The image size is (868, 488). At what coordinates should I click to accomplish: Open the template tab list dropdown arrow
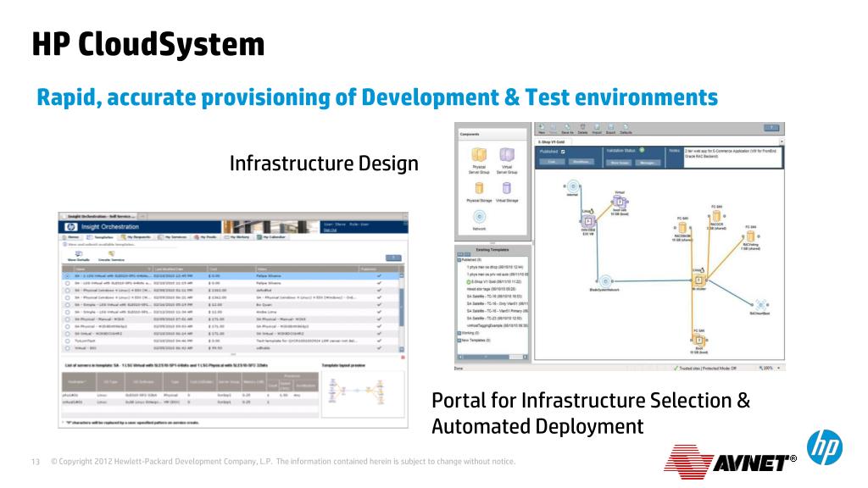tap(781, 142)
